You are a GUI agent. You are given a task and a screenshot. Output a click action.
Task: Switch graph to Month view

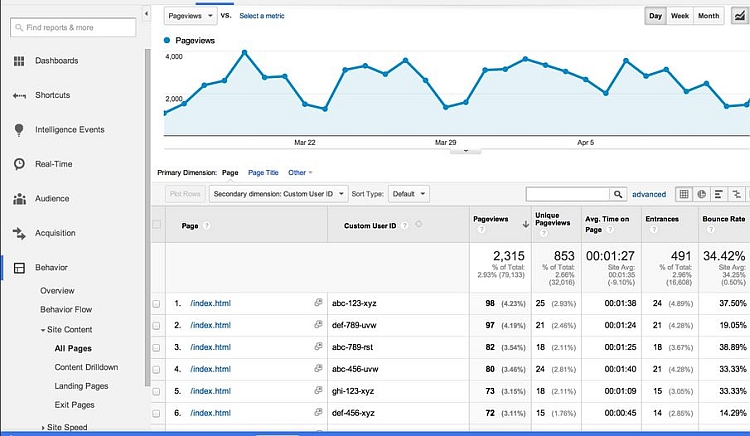click(x=708, y=16)
